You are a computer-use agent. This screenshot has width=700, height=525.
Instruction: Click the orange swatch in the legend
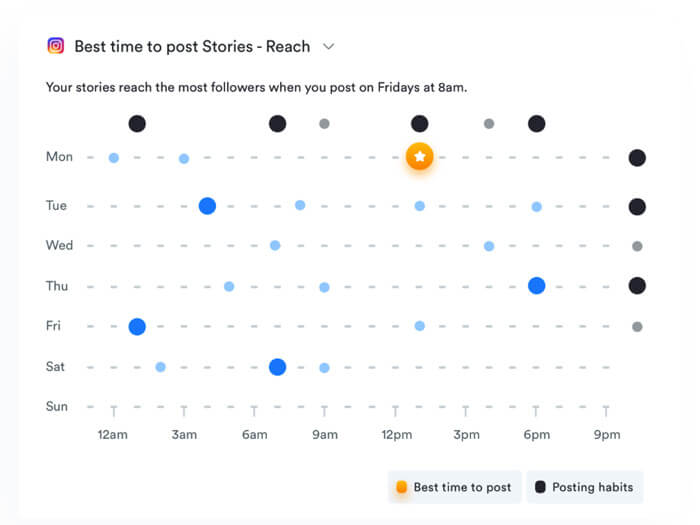coord(402,487)
